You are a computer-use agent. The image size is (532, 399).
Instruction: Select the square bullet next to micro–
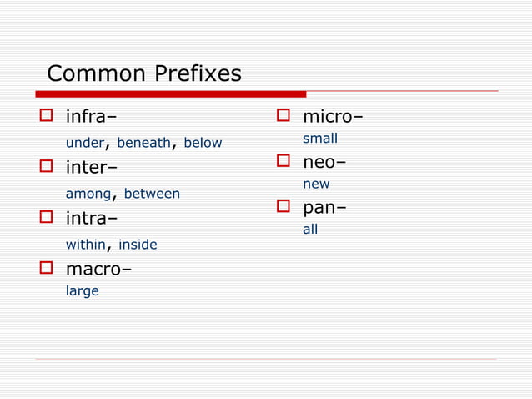click(283, 114)
